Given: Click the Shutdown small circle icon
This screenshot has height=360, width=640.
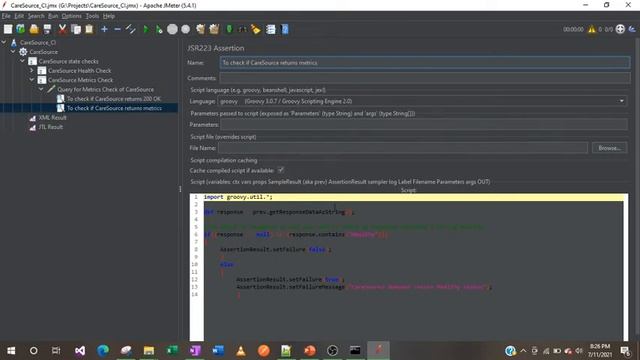Looking at the screenshot, I should click(186, 29).
